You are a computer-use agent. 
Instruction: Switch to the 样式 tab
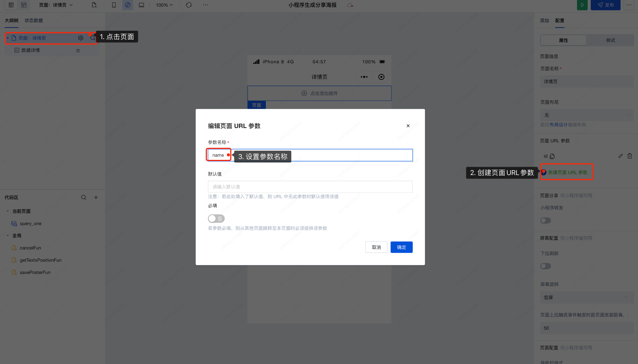610,40
